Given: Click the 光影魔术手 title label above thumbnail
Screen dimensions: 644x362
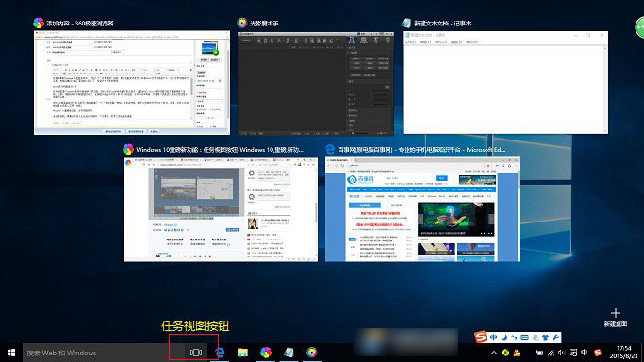Looking at the screenshot, I should [x=265, y=24].
